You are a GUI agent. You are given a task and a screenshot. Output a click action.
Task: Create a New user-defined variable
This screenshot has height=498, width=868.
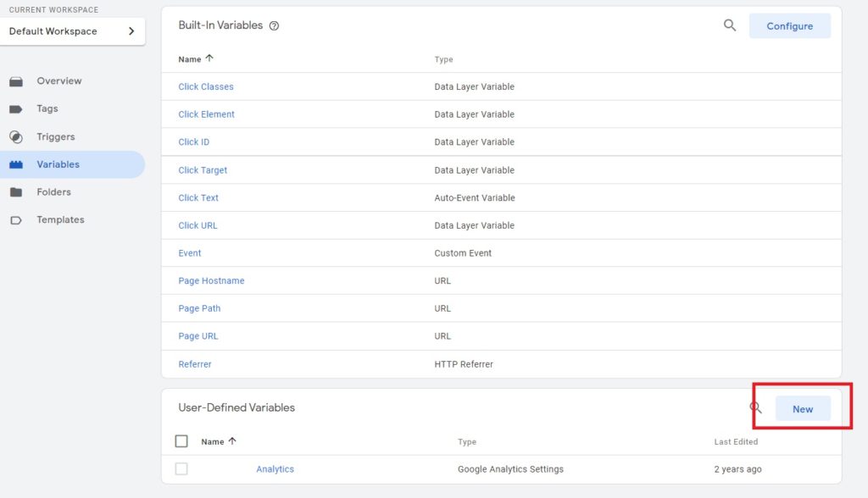[802, 409]
